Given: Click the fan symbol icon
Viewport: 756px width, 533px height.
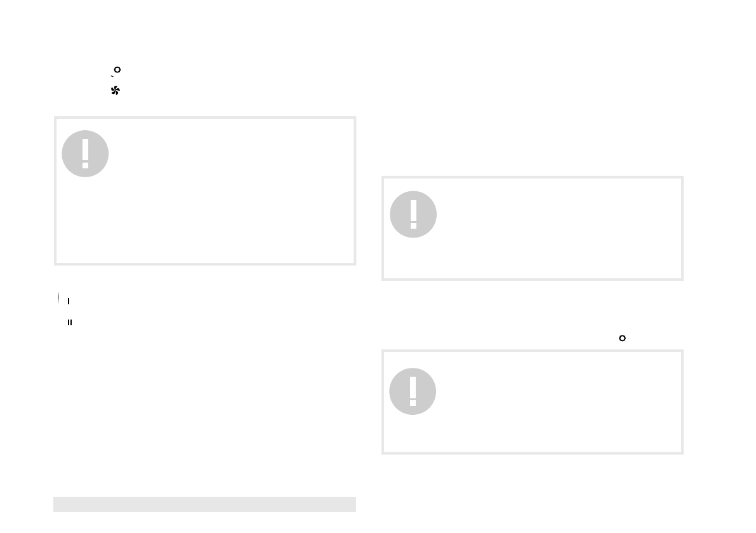Looking at the screenshot, I should (x=116, y=91).
